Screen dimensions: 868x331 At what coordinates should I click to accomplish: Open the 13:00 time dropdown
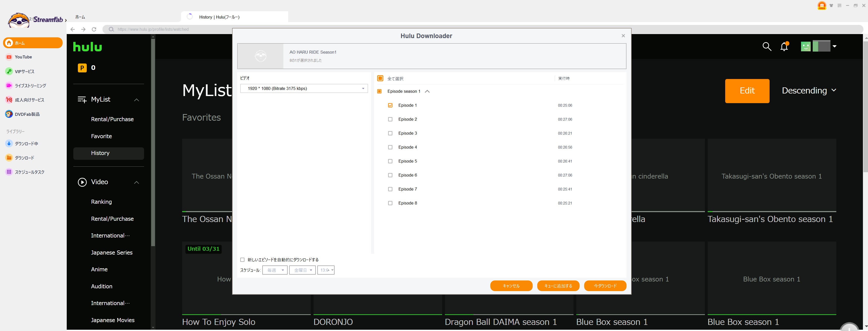[x=326, y=270]
